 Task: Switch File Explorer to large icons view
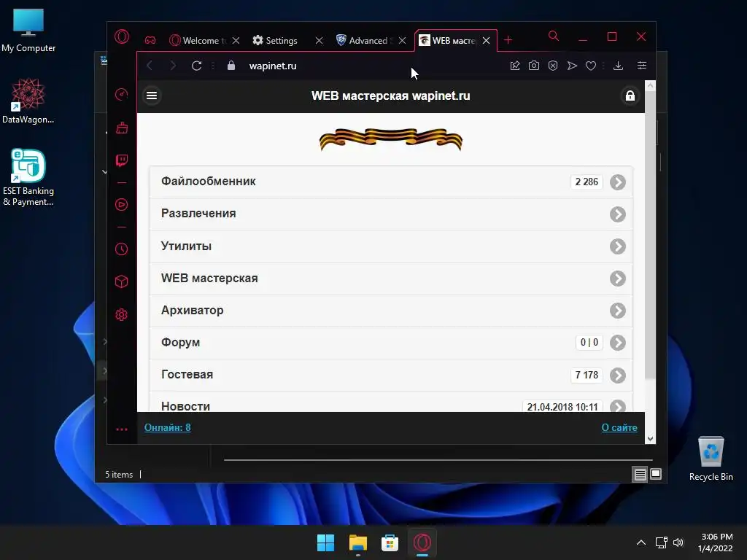pos(656,474)
